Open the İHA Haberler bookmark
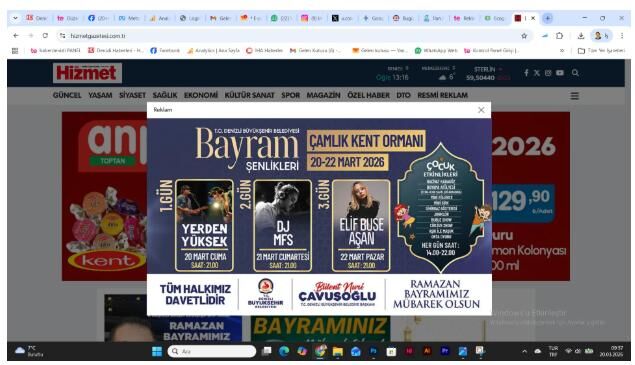Screen dimensions: 635x365 click(264, 51)
